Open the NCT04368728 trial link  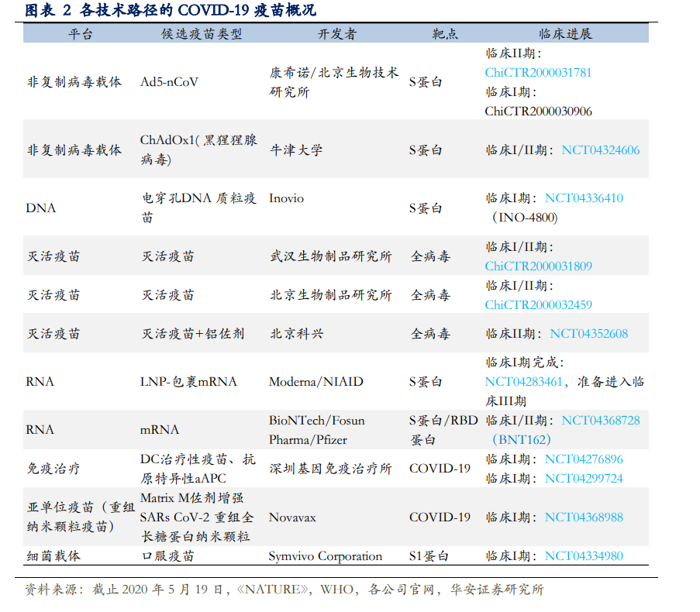pos(601,420)
